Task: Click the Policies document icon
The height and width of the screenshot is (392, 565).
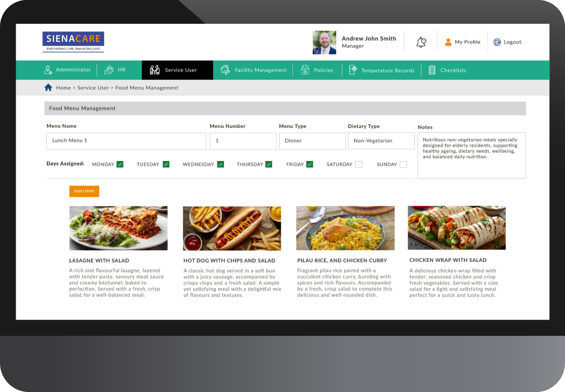Action: point(305,70)
